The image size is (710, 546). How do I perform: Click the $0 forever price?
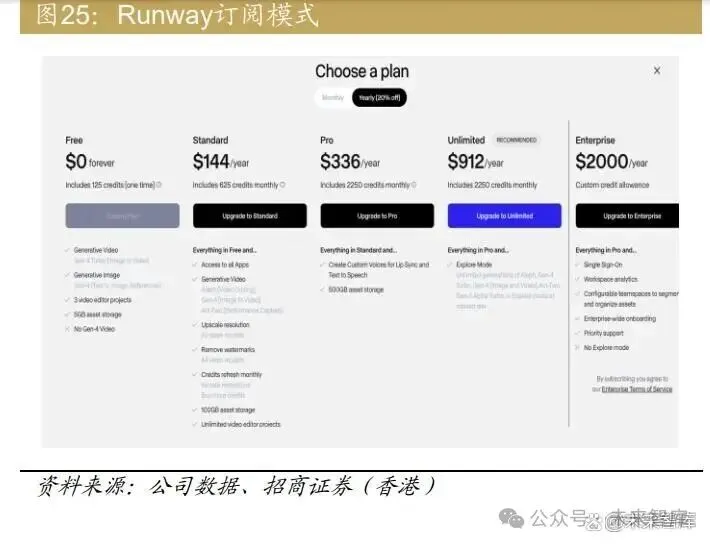(90, 162)
